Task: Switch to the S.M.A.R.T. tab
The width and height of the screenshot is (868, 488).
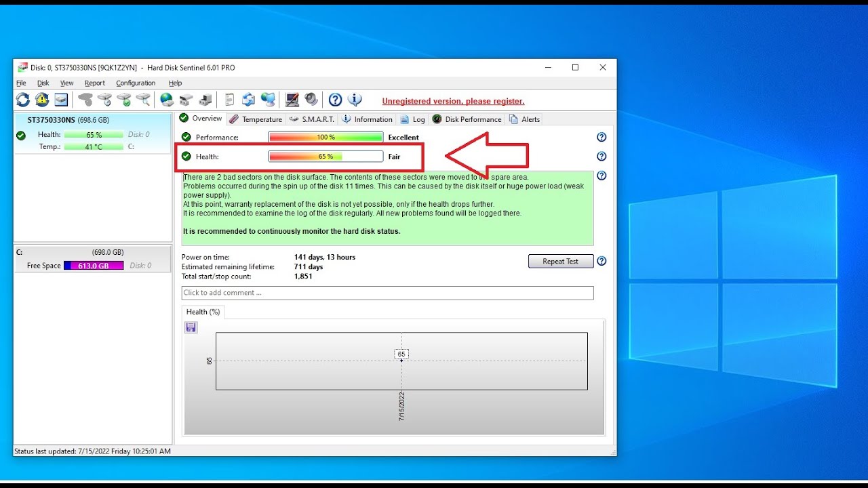Action: click(312, 119)
